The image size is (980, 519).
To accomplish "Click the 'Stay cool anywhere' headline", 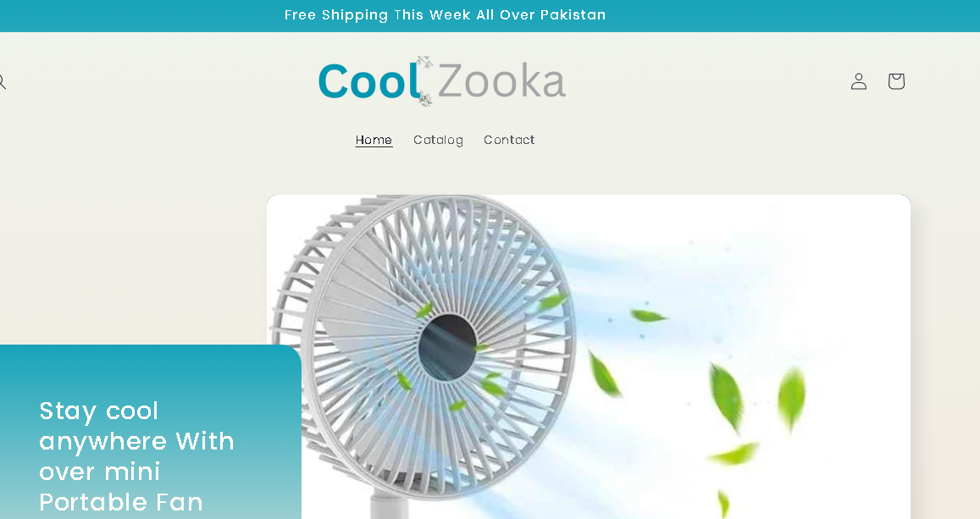I will (x=136, y=426).
